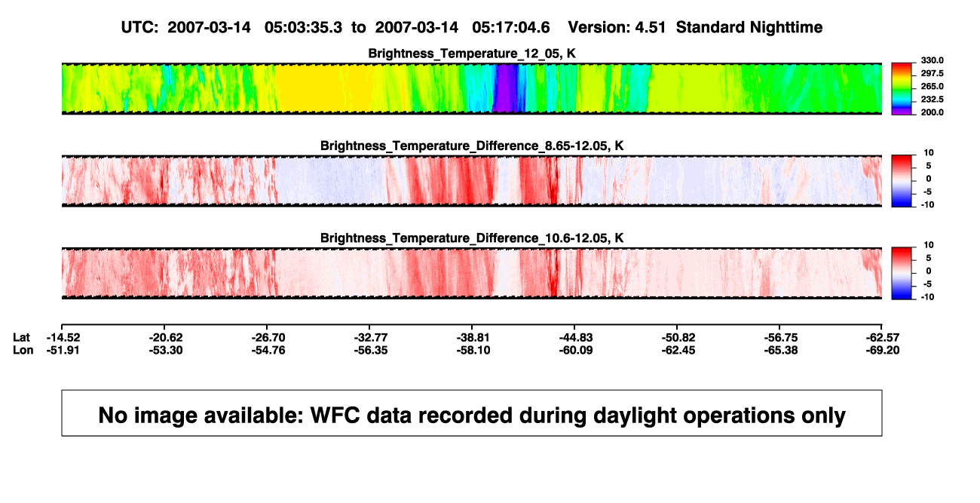Screen dimensions: 980x503
Task: Click latitude value -26.70
Action: point(268,338)
